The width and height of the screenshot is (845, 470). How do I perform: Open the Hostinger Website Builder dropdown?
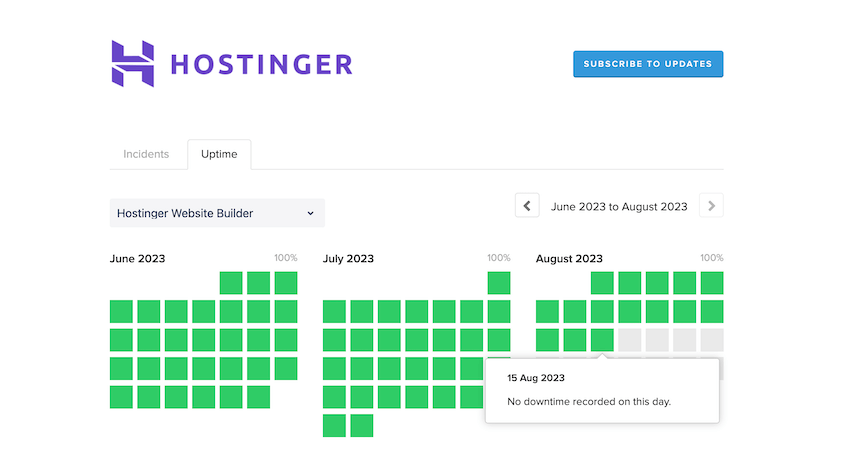point(217,213)
